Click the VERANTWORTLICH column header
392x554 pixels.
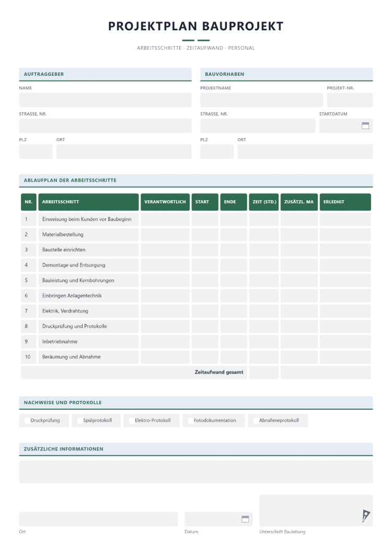click(x=165, y=202)
